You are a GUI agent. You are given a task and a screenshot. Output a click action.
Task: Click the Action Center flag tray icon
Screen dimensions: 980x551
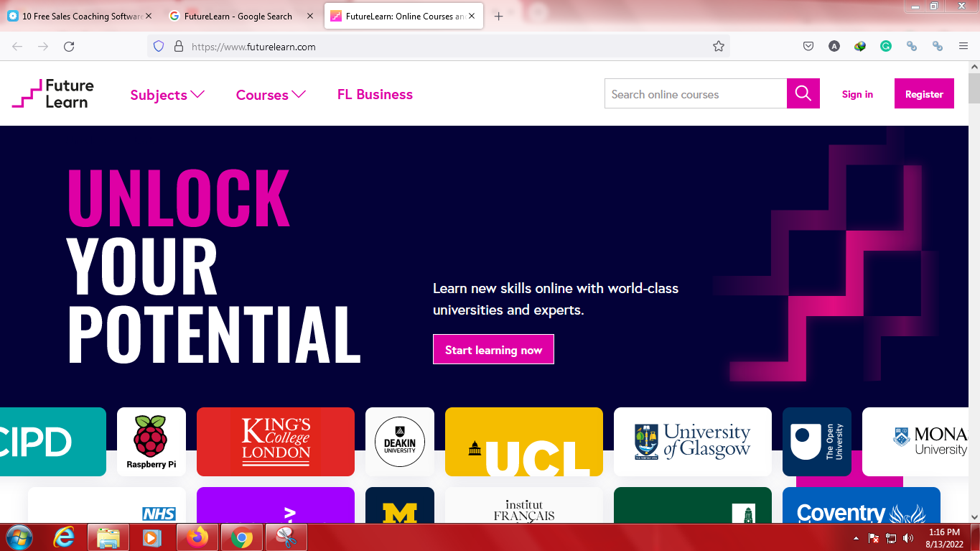coord(874,537)
